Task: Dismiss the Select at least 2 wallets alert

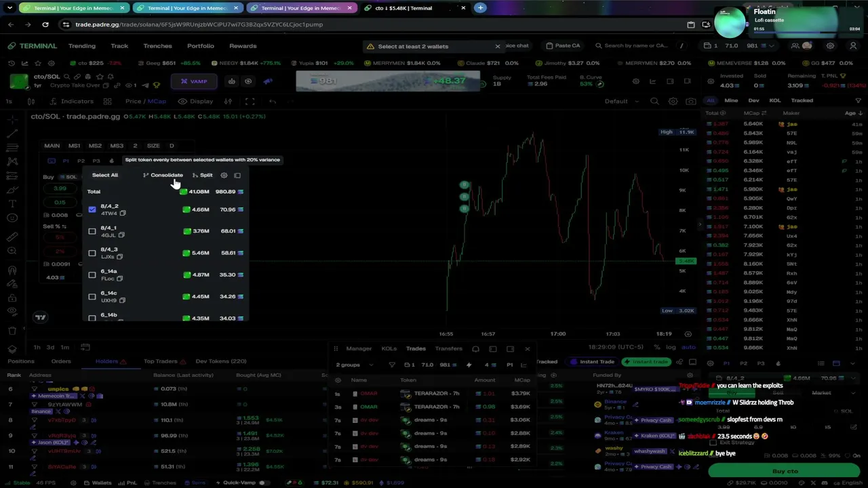Action: 497,46
